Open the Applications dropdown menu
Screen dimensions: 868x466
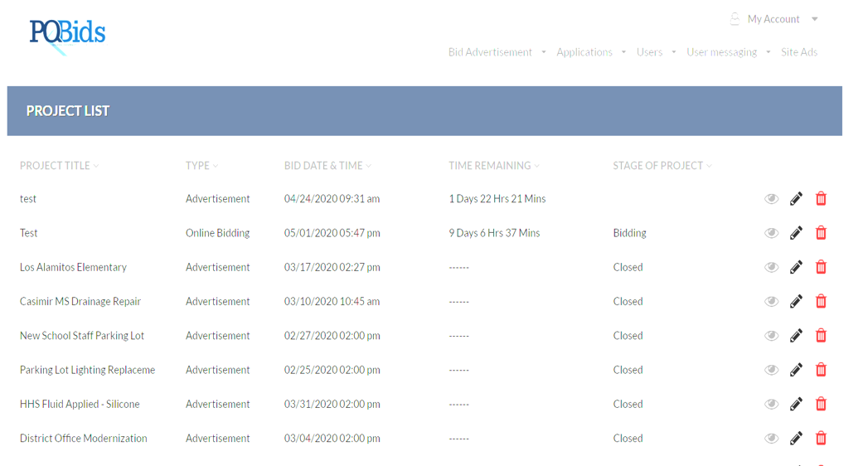(x=590, y=52)
